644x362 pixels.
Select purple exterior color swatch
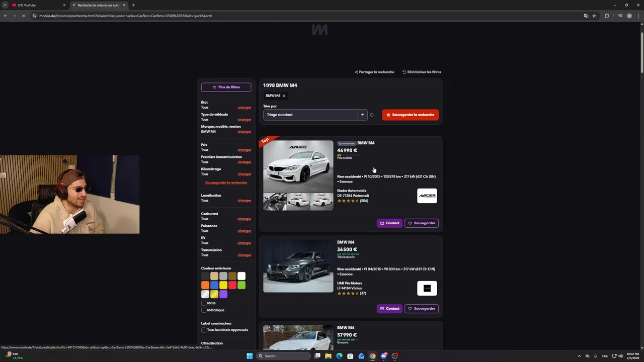(x=223, y=294)
